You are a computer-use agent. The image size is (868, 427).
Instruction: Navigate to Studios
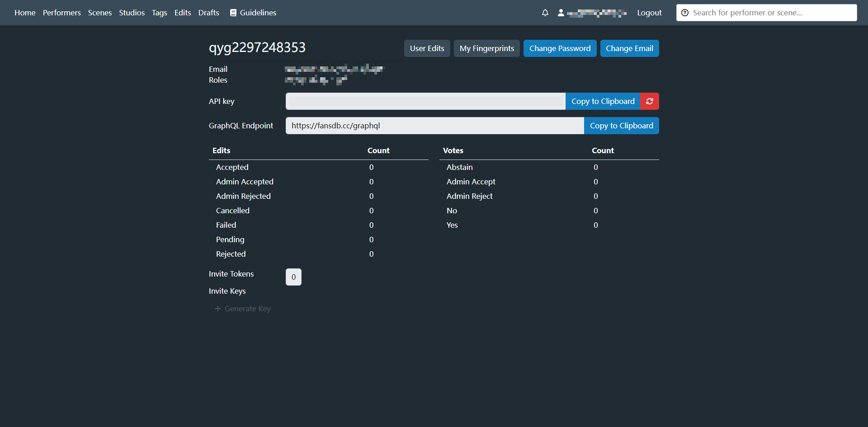click(x=132, y=13)
